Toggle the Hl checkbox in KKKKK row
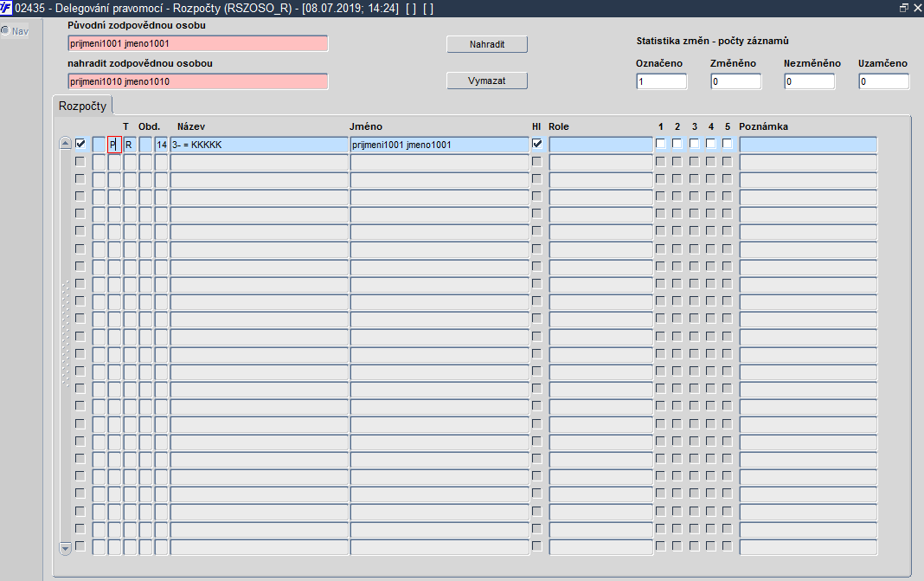This screenshot has width=924, height=581. (x=537, y=144)
